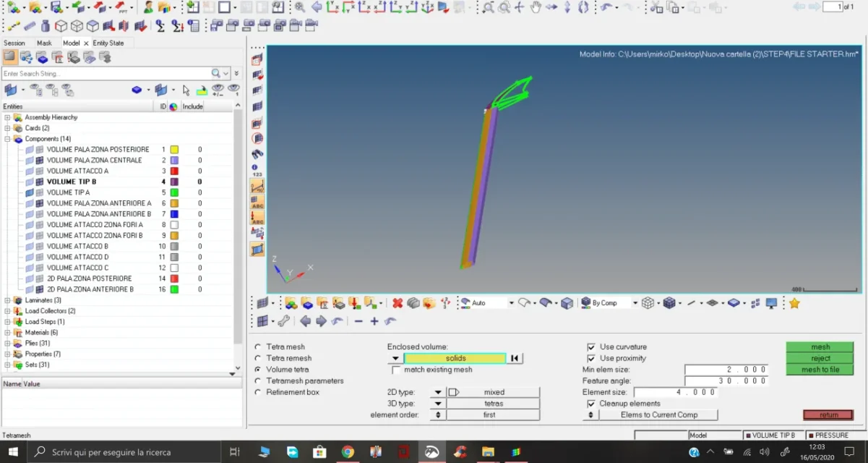Viewport: 868px width, 463px height.
Task: Click the red return button
Action: 828,415
